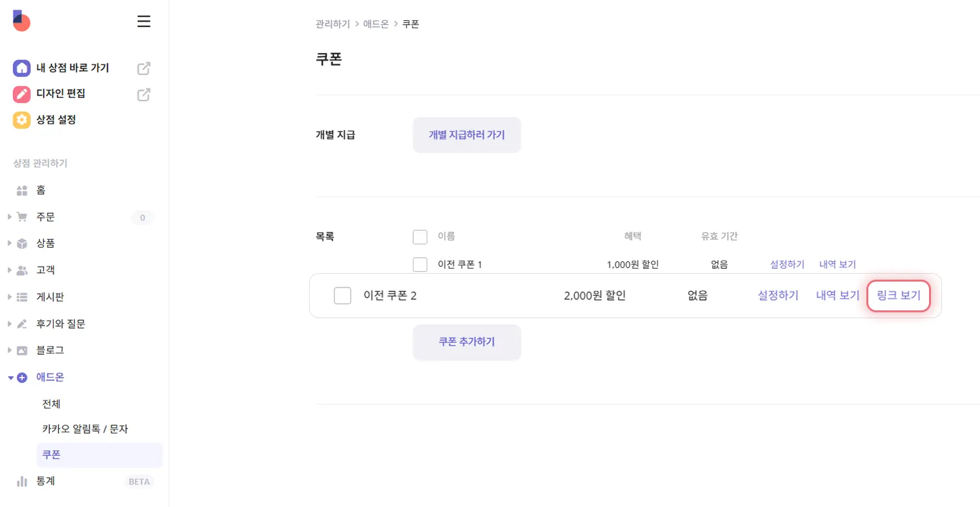This screenshot has height=507, width=980.
Task: Check the 이전 쿠폰 1 checkbox
Action: (420, 265)
